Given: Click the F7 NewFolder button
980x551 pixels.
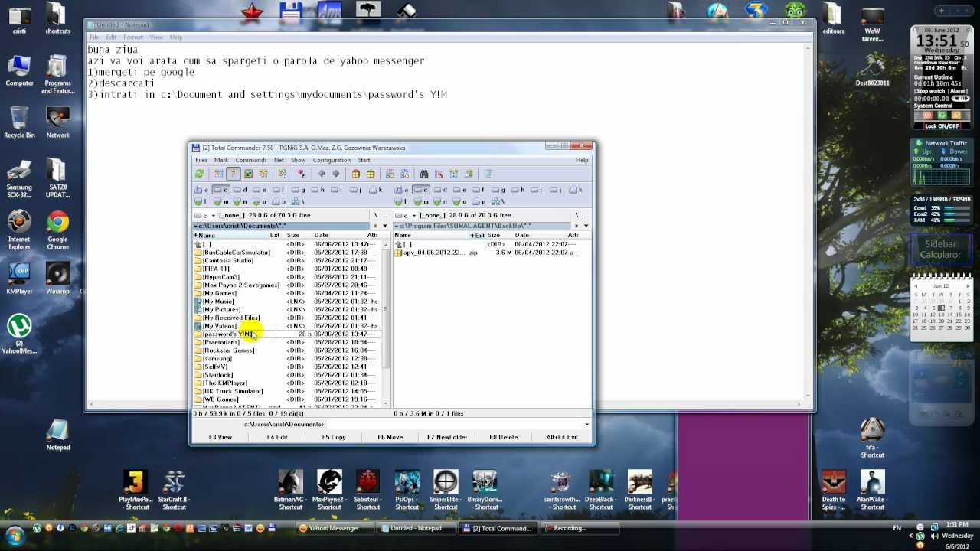Looking at the screenshot, I should pos(447,437).
